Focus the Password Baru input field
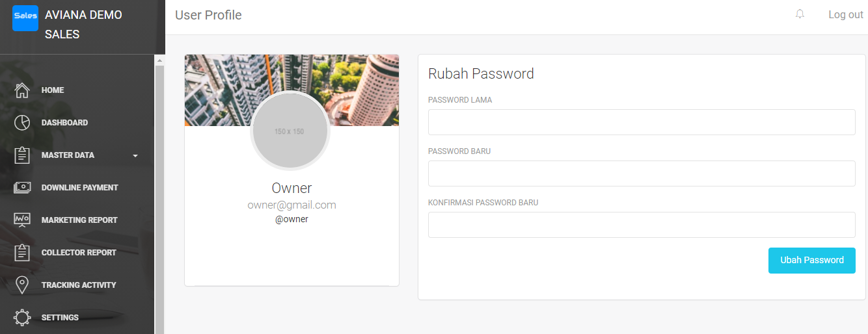Image resolution: width=868 pixels, height=334 pixels. tap(642, 173)
